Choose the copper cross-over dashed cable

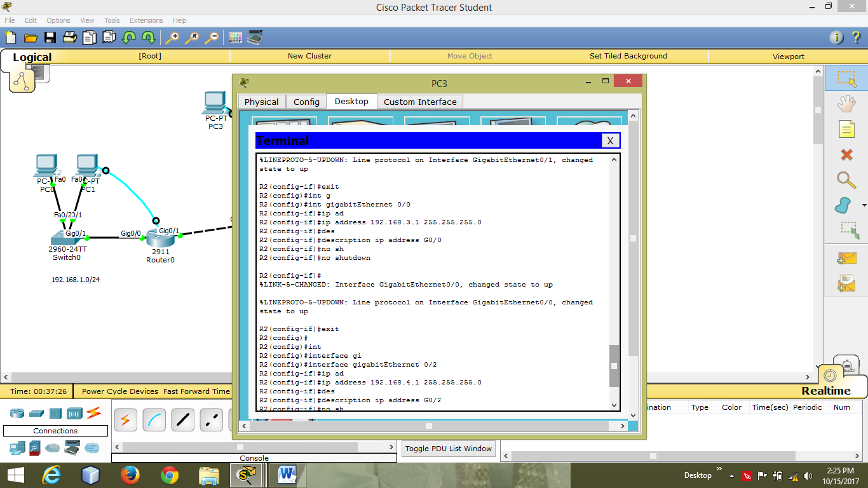point(212,420)
